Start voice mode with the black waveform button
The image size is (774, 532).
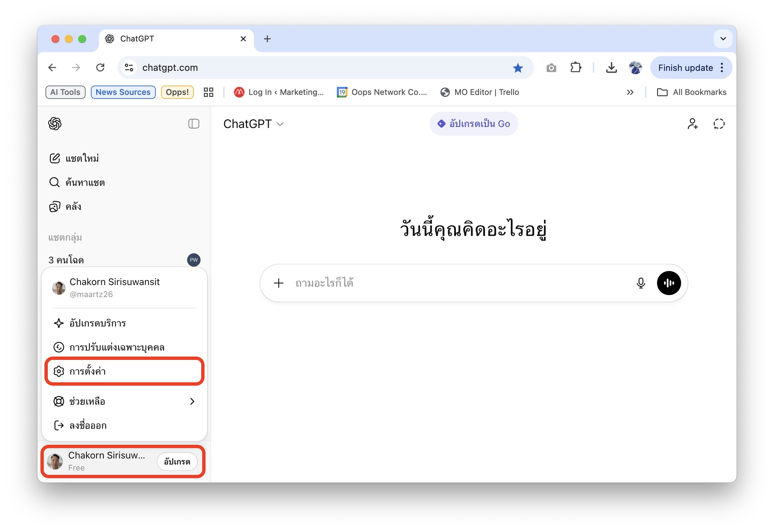coord(669,283)
